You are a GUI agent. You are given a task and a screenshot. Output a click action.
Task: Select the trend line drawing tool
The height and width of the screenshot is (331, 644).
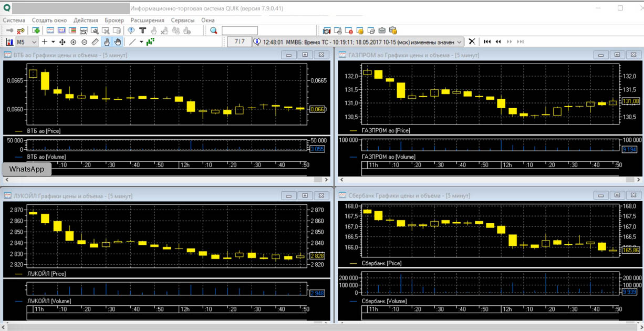tap(132, 42)
